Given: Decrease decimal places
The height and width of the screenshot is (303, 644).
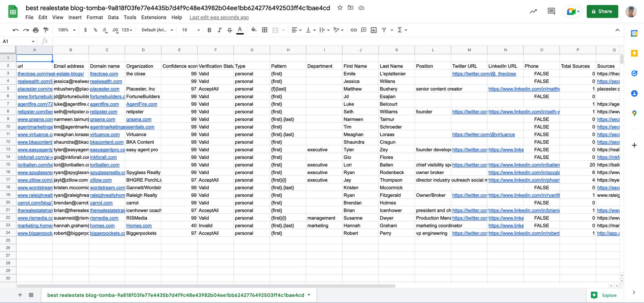Looking at the screenshot, I should point(104,30).
